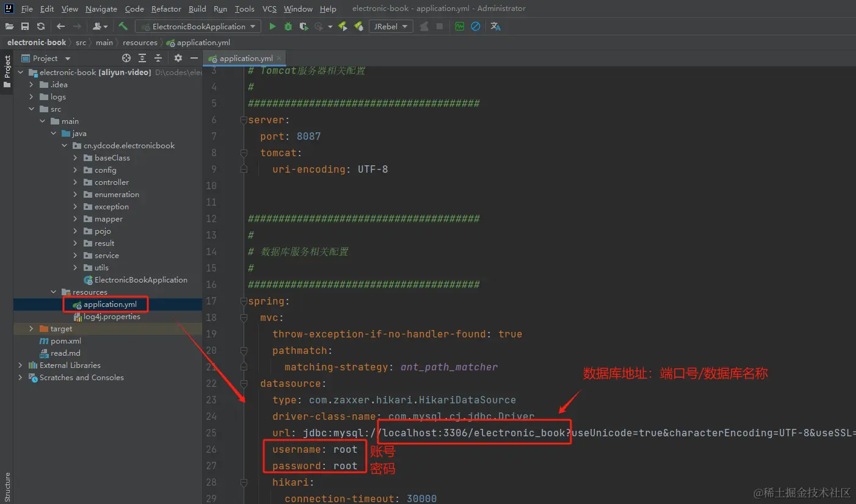Screen dimensions: 856x504
Task: Click electronic-book in the breadcrumb
Action: click(x=37, y=42)
